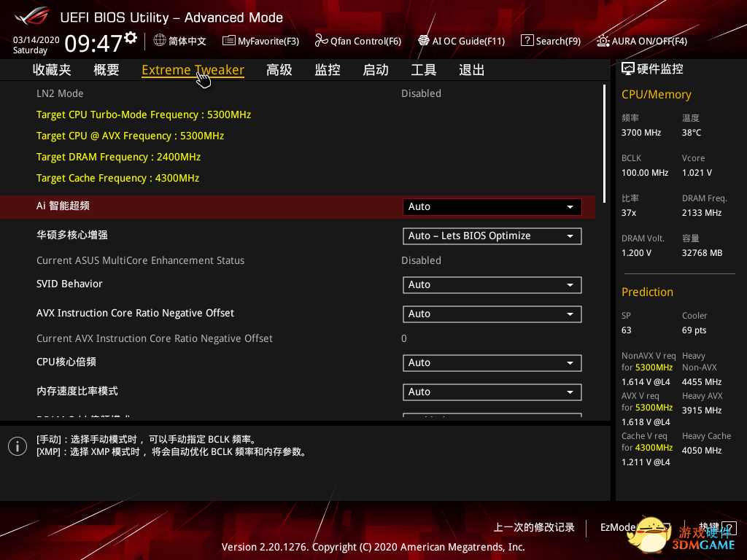The image size is (747, 560).
Task: Select CPU核心倍频 label
Action: [x=66, y=362]
